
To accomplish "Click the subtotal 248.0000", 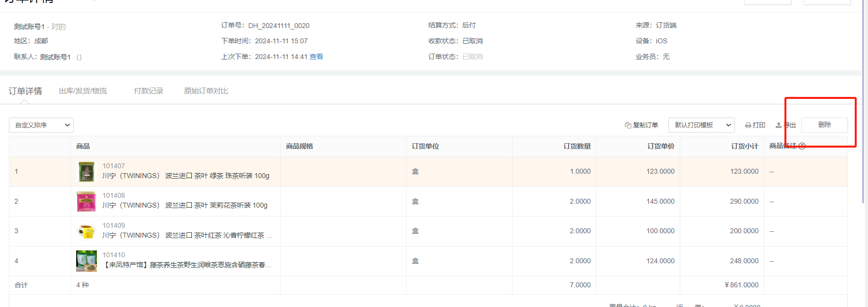I will click(744, 261).
